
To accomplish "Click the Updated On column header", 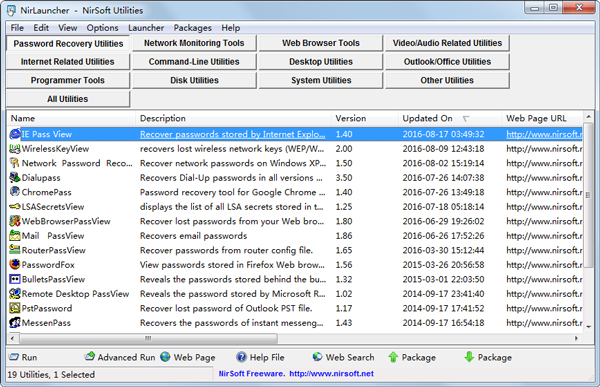I will click(450, 118).
